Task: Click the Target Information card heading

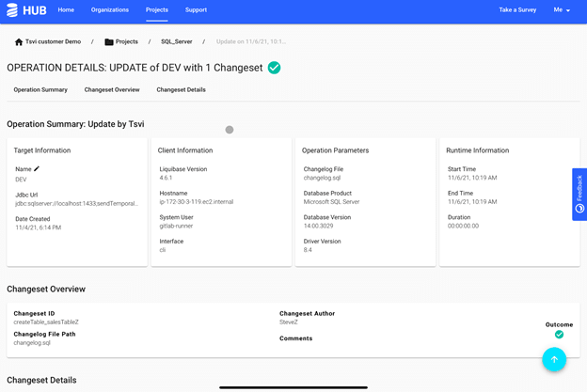Action: point(42,150)
